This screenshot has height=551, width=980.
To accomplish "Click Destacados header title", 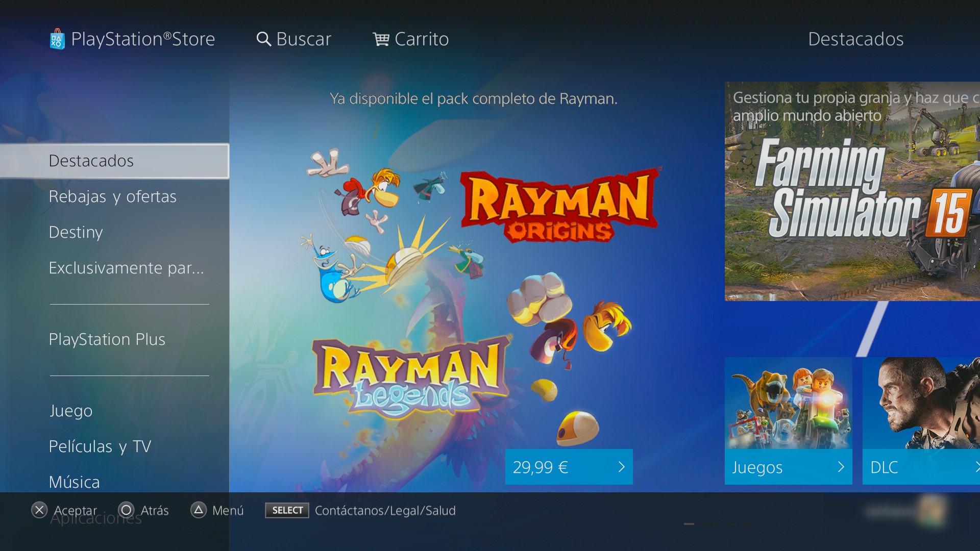I will coord(856,39).
